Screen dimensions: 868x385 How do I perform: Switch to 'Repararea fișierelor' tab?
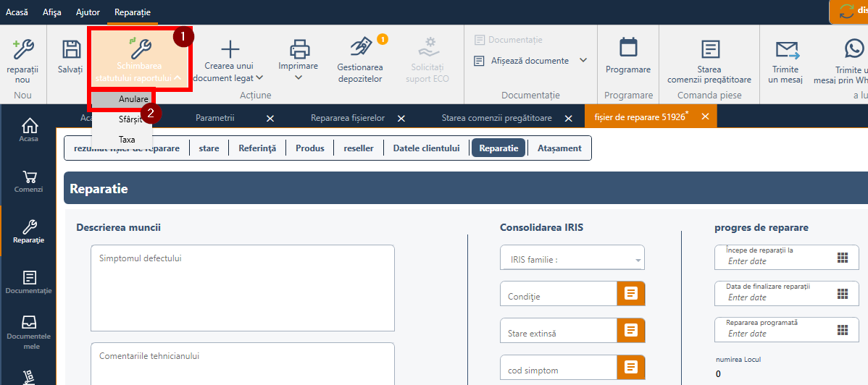[x=348, y=118]
